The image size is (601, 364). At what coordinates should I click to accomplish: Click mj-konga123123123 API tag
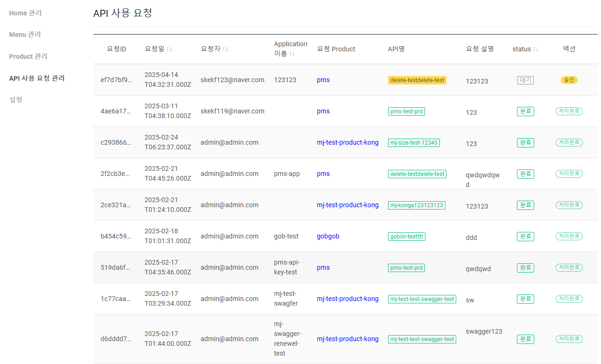click(x=417, y=205)
